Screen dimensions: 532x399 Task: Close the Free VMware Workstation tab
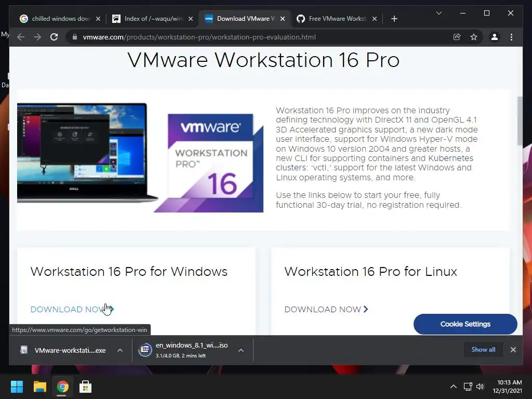click(x=375, y=19)
